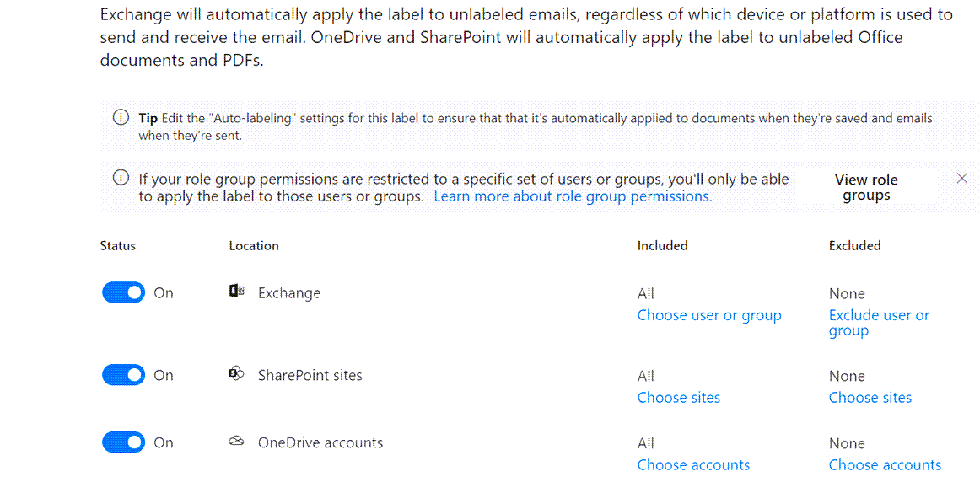Viewport: 980px width, 493px height.
Task: Click the info icon beside the Tip message
Action: [x=121, y=117]
